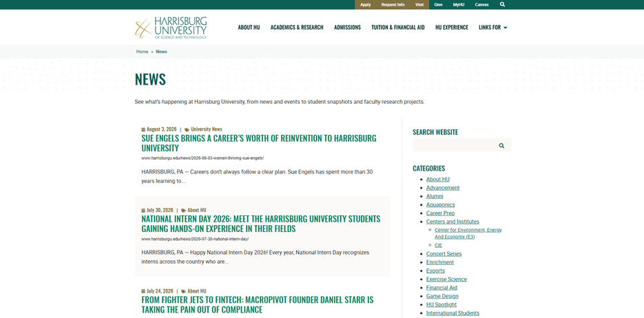Click tag icon in July 24 article

pos(184,291)
